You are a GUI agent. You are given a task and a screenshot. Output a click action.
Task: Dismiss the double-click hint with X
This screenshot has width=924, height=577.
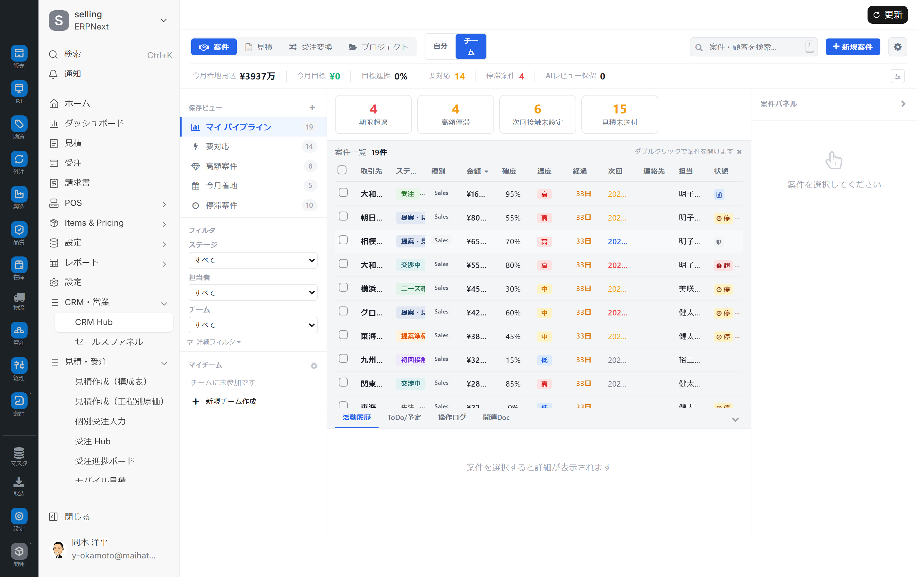tap(739, 152)
